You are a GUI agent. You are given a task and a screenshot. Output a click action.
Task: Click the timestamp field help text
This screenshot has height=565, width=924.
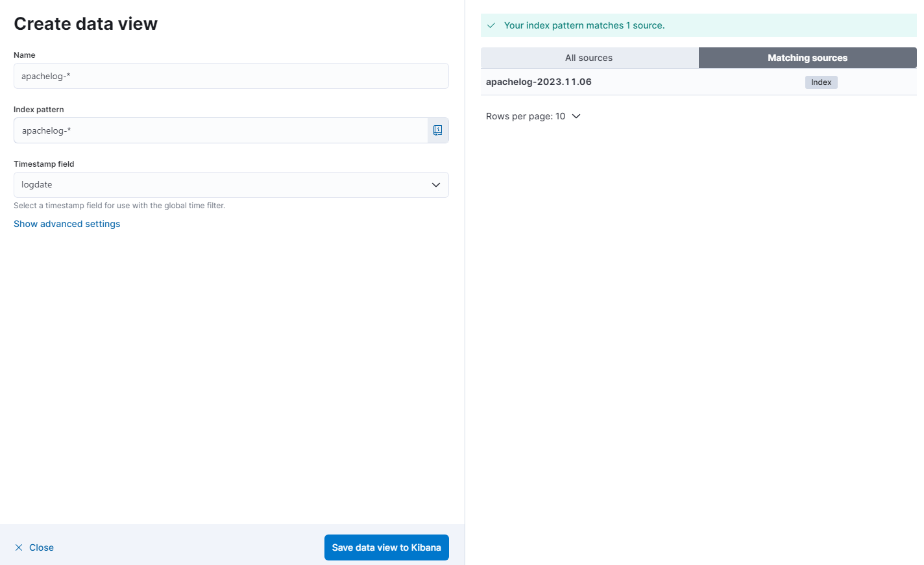coord(119,206)
